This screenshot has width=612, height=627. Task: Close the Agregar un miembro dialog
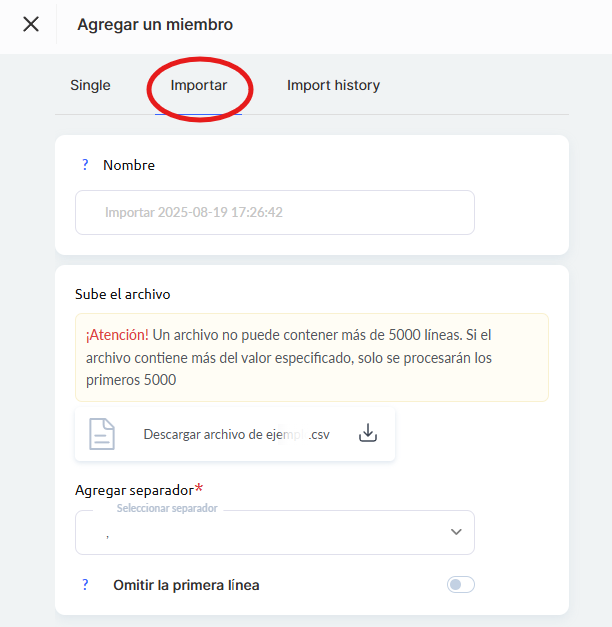pos(31,24)
